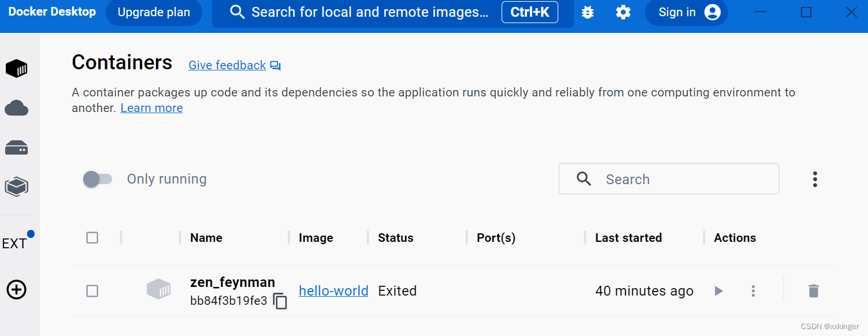Add extensions with the plus circle icon
Image resolution: width=868 pixels, height=336 pixels.
point(17,289)
